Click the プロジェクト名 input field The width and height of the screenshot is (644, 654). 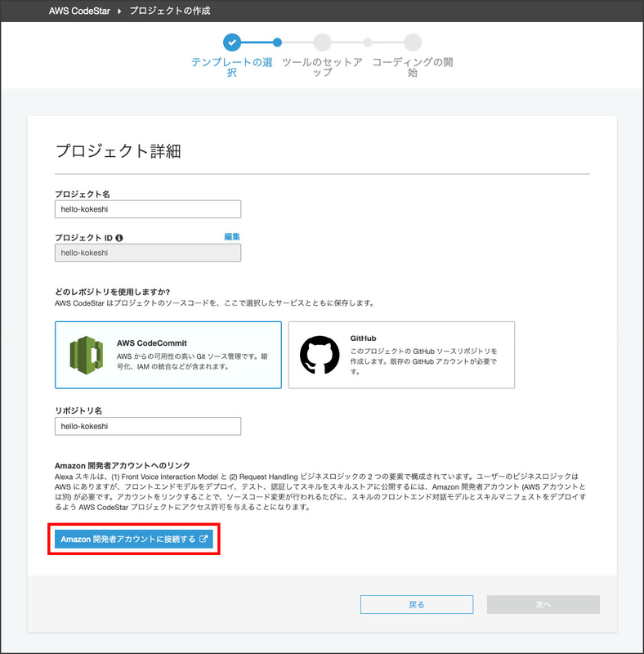148,209
